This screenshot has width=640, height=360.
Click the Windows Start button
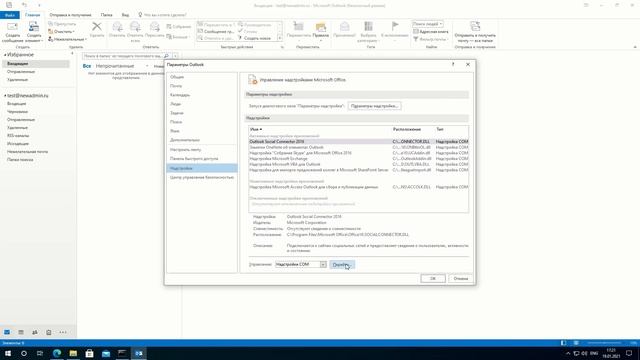pos(8,353)
